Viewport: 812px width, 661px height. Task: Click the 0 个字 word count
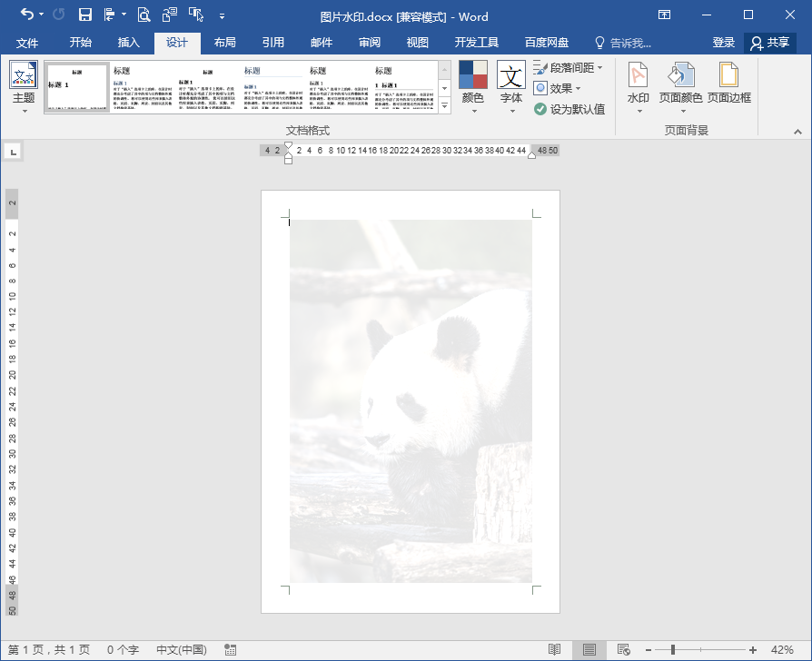(x=123, y=649)
